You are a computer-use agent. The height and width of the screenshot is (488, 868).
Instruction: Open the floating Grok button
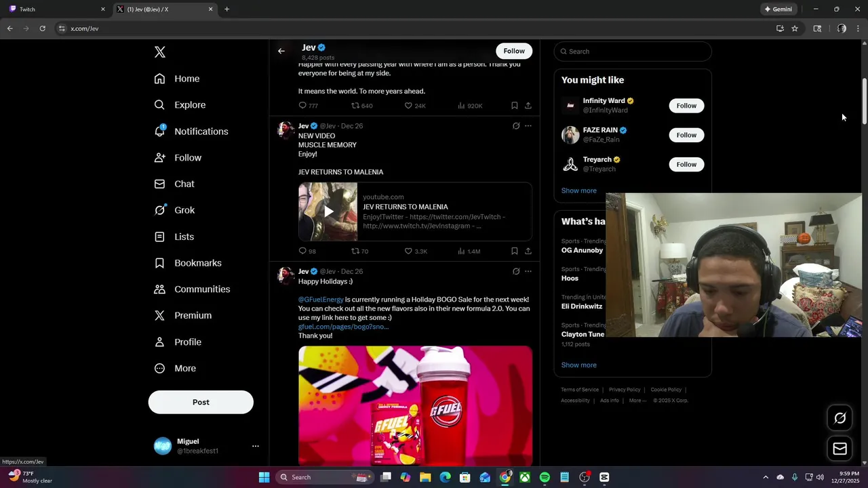(x=840, y=418)
